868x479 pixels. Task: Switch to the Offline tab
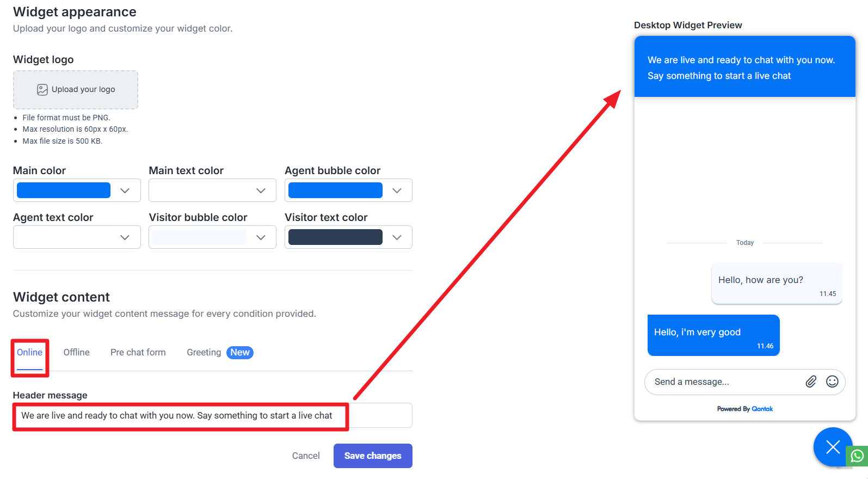coord(76,352)
